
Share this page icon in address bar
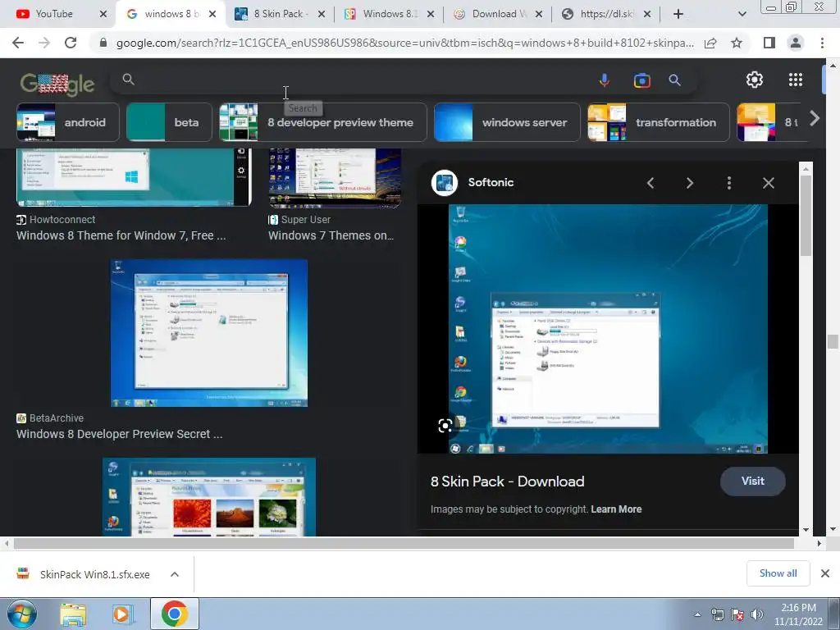(x=710, y=43)
